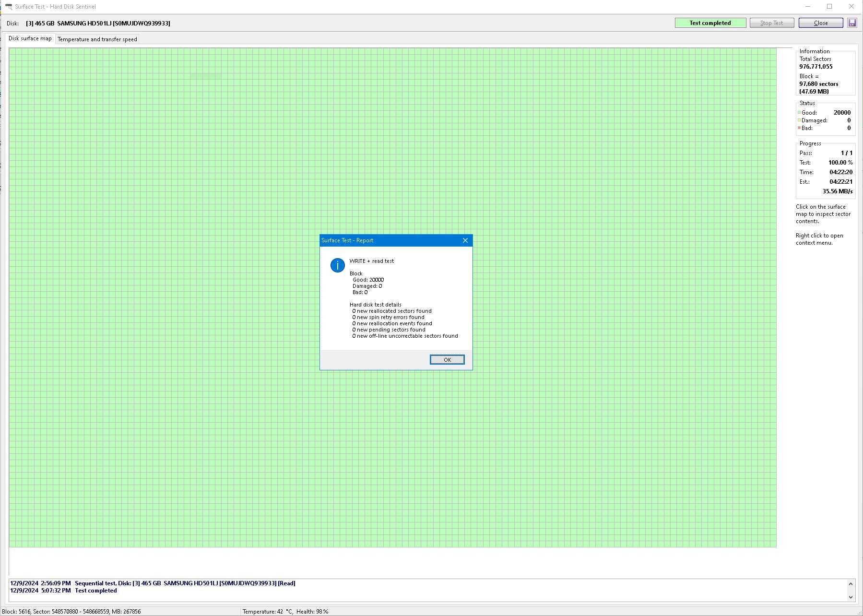Select the Disk surface map tab
863x616 pixels.
tap(30, 38)
